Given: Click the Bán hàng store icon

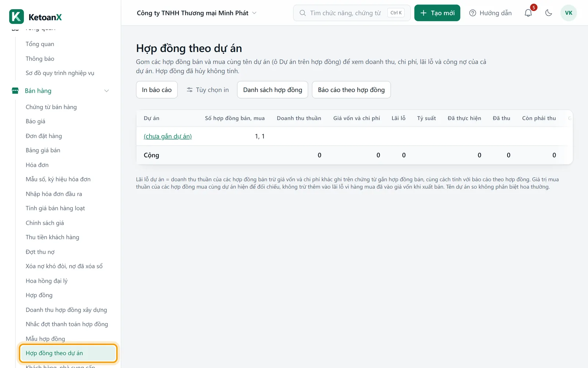Looking at the screenshot, I should point(15,91).
